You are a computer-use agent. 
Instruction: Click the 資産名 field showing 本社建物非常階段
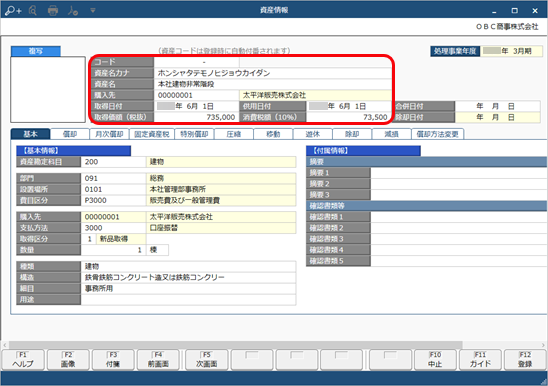point(273,84)
